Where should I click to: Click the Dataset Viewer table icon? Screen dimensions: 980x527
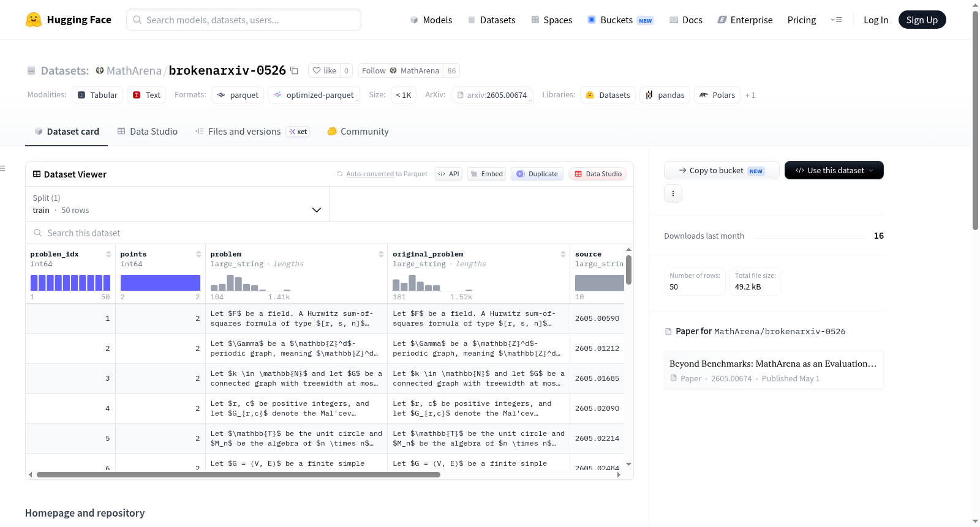point(37,174)
